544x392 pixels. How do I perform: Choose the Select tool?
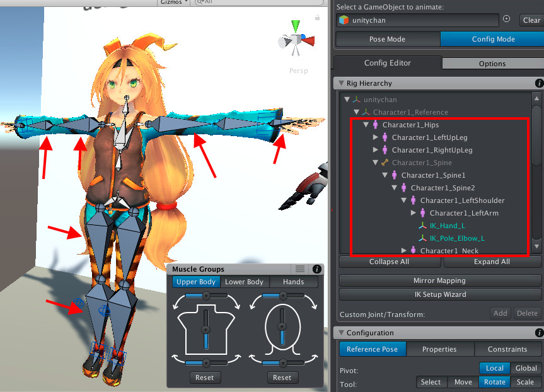pyautogui.click(x=431, y=382)
